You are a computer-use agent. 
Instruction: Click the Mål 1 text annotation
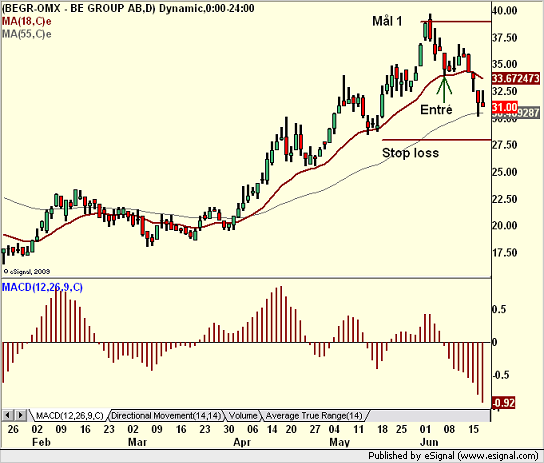pyautogui.click(x=387, y=22)
